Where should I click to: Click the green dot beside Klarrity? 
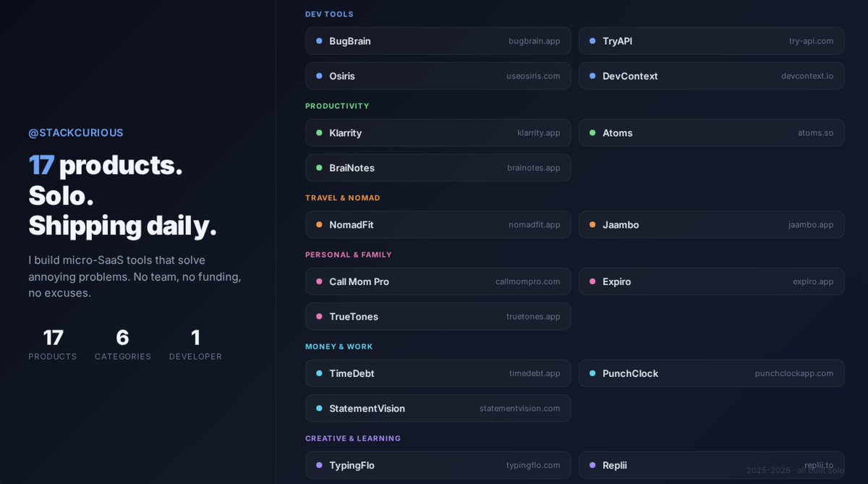pos(319,133)
